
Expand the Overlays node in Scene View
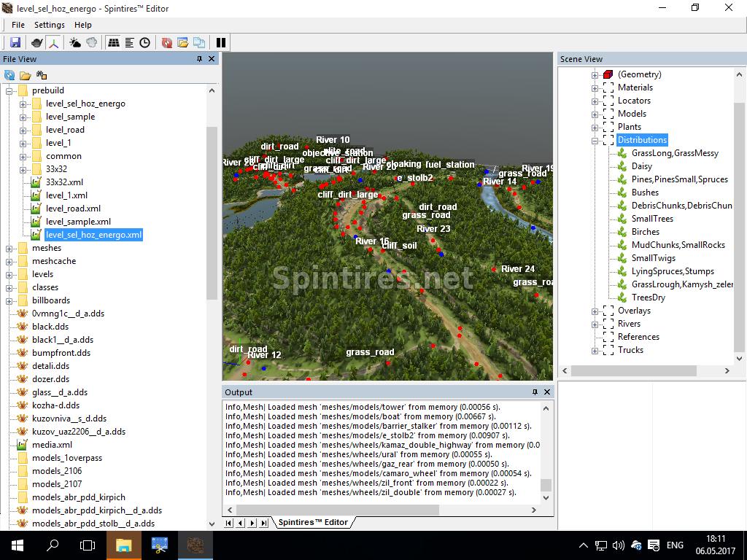pyautogui.click(x=595, y=311)
